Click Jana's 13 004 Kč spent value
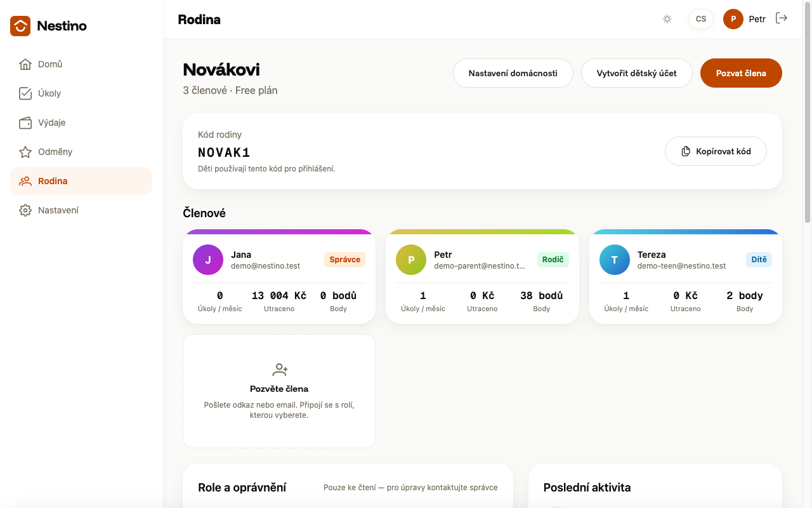The height and width of the screenshot is (508, 812). click(x=279, y=295)
